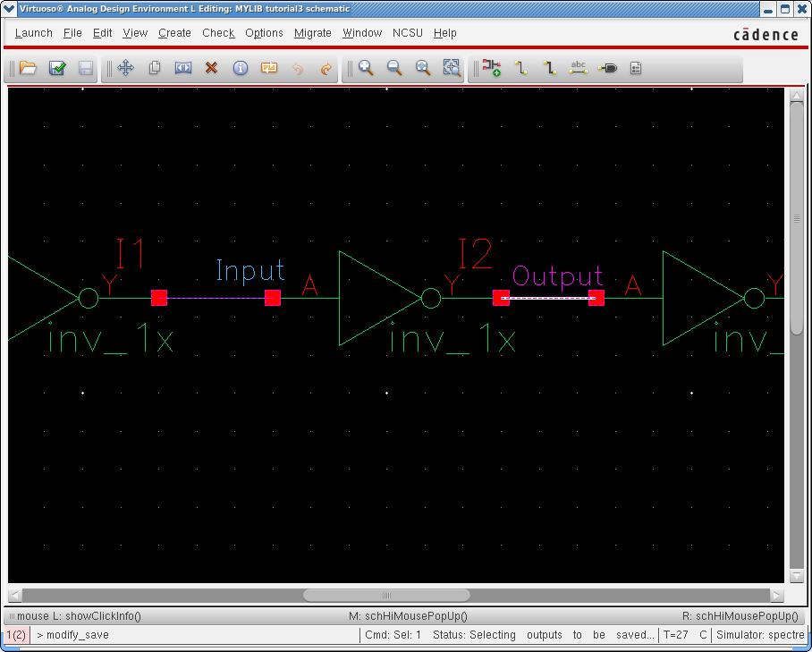This screenshot has height=652, width=812.
Task: Click the Zoom In magnifier icon
Action: point(366,68)
